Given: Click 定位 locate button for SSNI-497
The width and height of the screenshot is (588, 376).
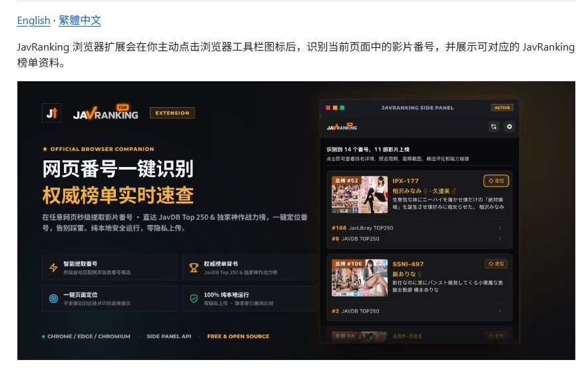Looking at the screenshot, I should click(x=495, y=264).
